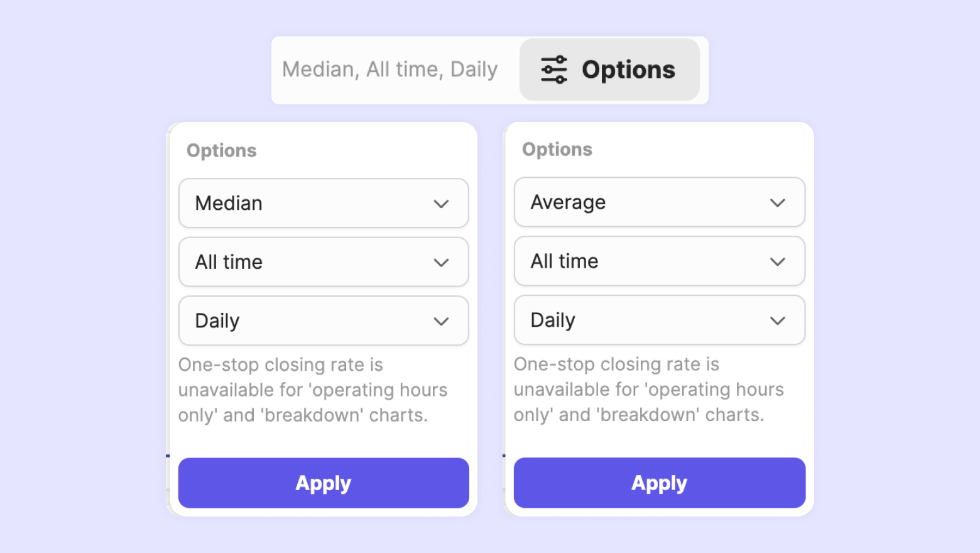Click the one-stop closing rate note under Average panel
Viewport: 980px width, 553px height.
[x=648, y=390]
